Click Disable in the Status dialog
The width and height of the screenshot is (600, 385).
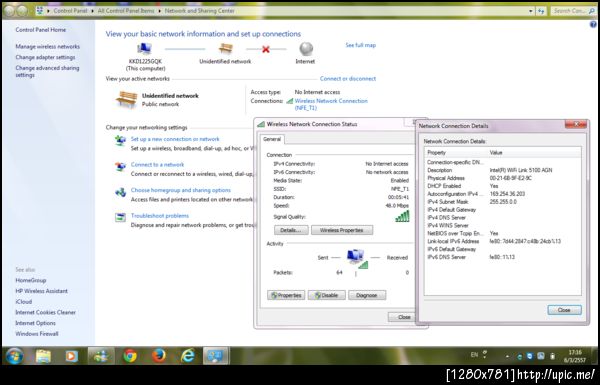327,295
